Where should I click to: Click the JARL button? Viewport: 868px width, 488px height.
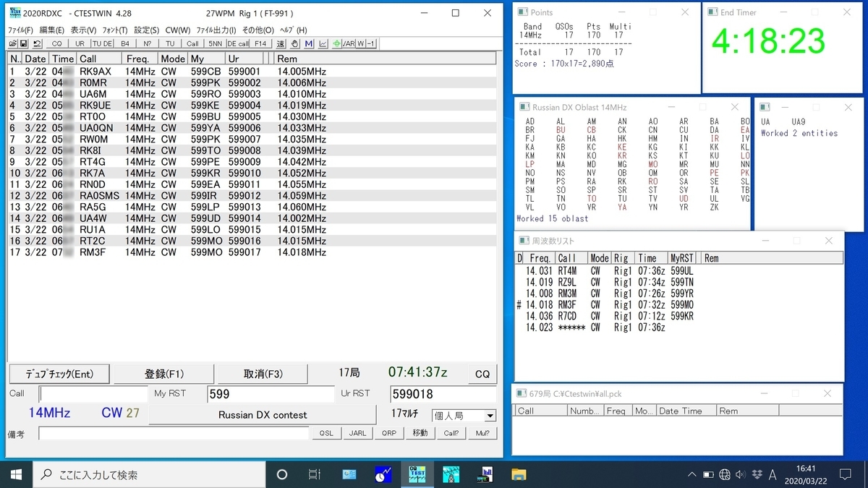[x=357, y=433]
